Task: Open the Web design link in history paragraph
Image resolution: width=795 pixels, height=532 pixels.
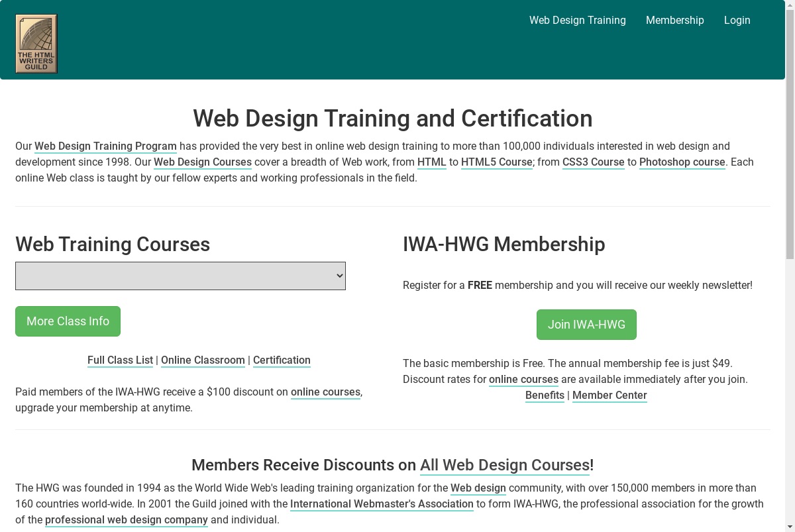Action: click(478, 488)
